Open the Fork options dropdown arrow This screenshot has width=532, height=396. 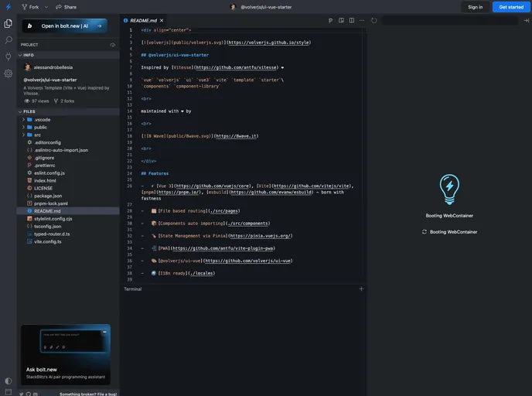tap(46, 7)
